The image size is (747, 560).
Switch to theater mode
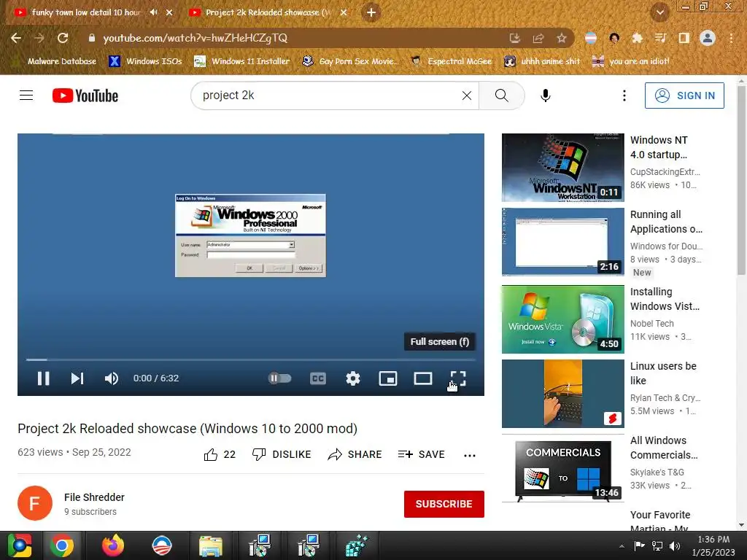(423, 378)
